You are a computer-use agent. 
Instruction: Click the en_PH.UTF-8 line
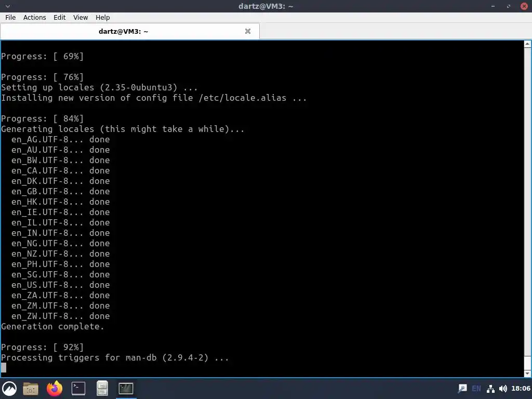tap(60, 264)
